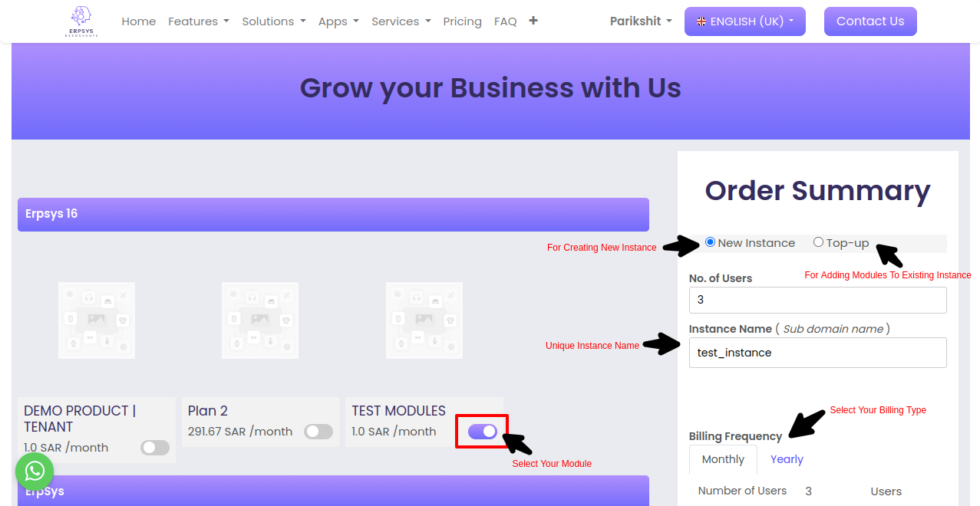Click the Erpsys logo in the navbar
Screen dimensions: 980x506
(80, 21)
